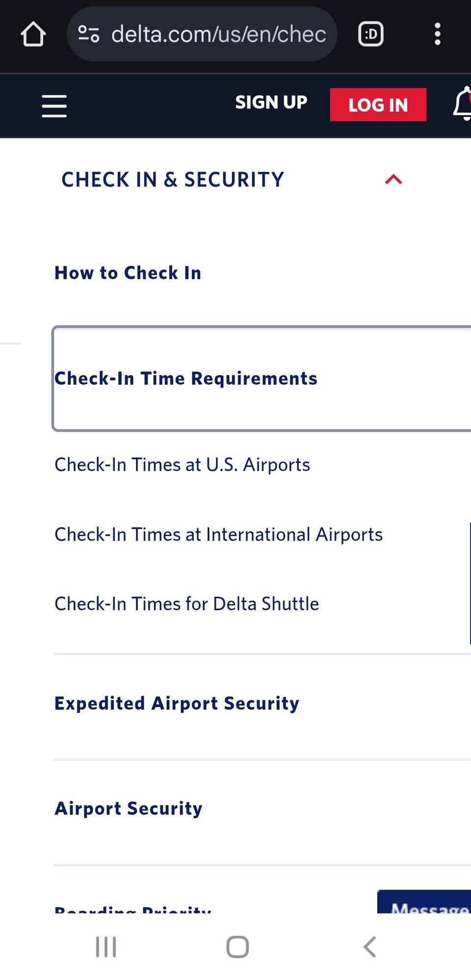This screenshot has width=471, height=980.
Task: Open the browser tab switcher
Action: coord(370,34)
